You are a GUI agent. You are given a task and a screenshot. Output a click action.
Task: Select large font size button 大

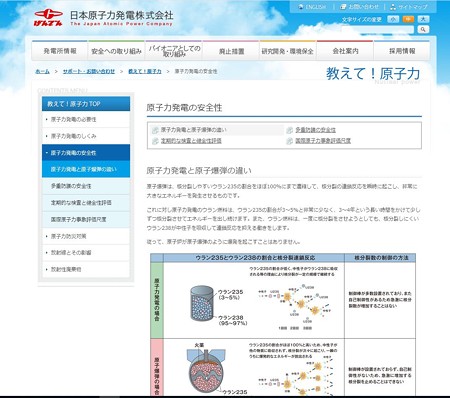423,19
